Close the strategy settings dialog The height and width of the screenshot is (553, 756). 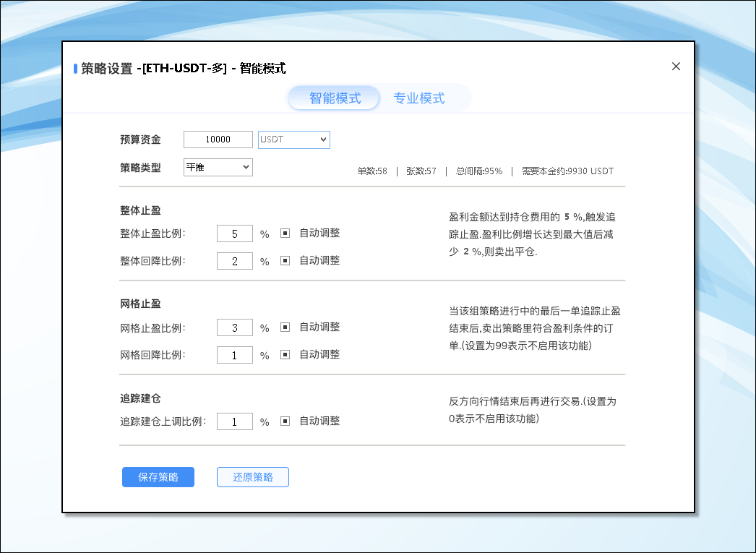tap(676, 67)
